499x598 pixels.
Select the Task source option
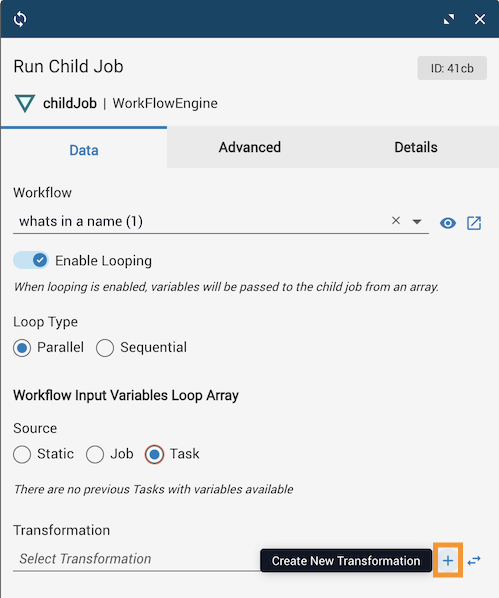pyautogui.click(x=155, y=454)
